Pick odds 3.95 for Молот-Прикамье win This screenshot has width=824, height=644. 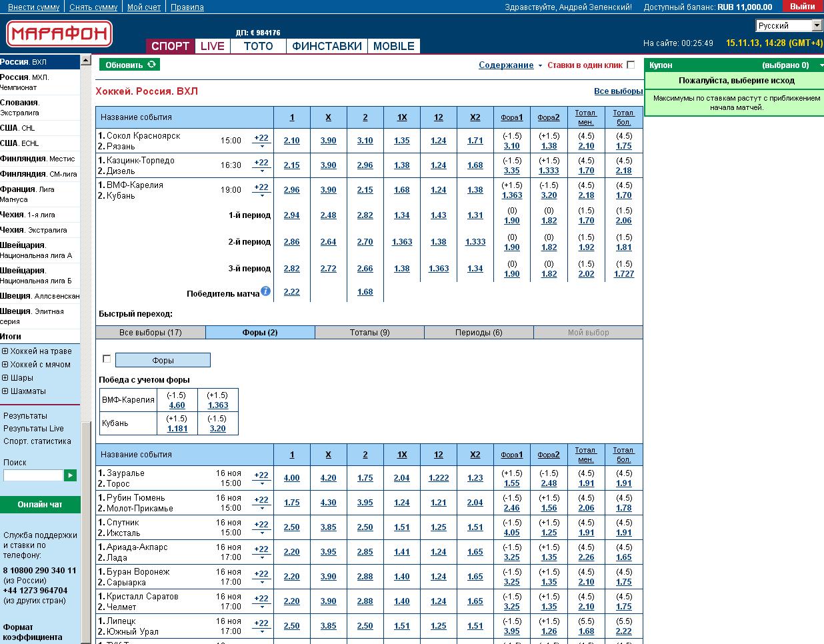tap(365, 503)
